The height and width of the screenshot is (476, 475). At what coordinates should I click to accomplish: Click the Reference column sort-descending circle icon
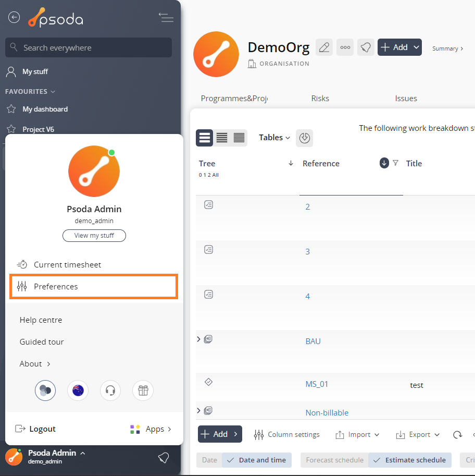pyautogui.click(x=384, y=163)
